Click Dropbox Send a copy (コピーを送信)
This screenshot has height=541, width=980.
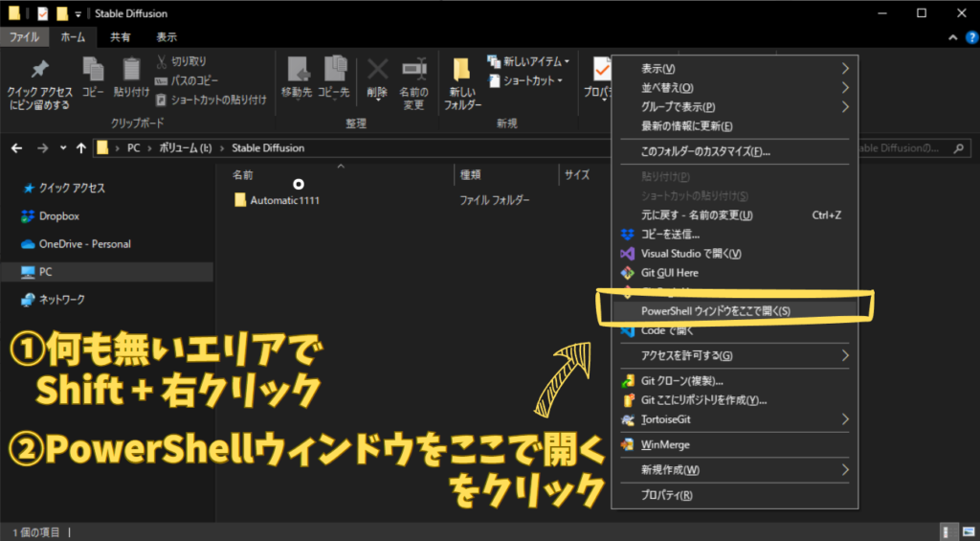point(734,235)
